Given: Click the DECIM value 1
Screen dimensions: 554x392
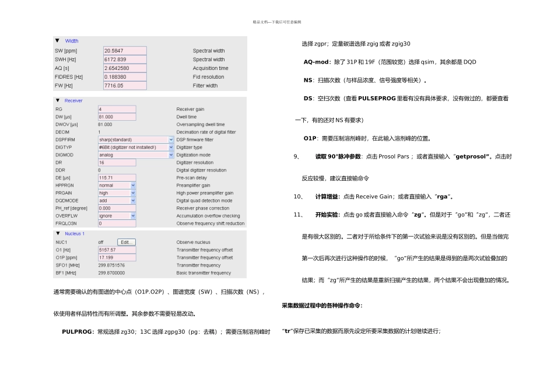Looking at the screenshot, I should click(x=99, y=132).
